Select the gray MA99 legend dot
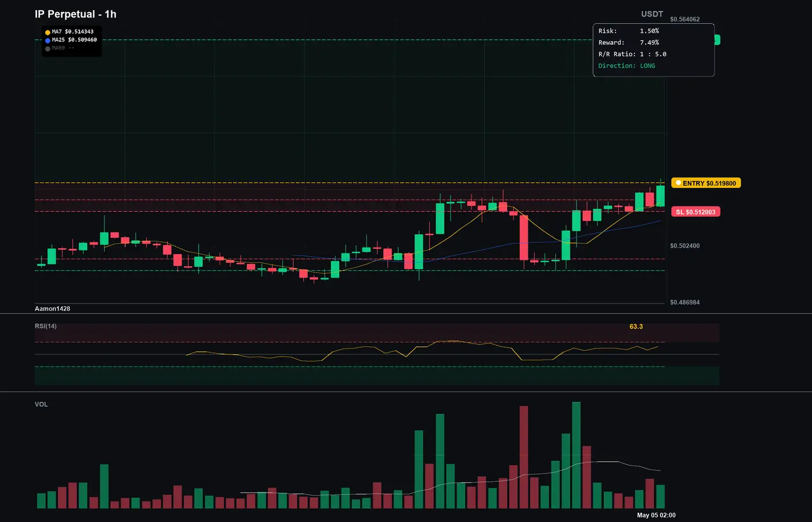The image size is (812, 522). (48, 49)
